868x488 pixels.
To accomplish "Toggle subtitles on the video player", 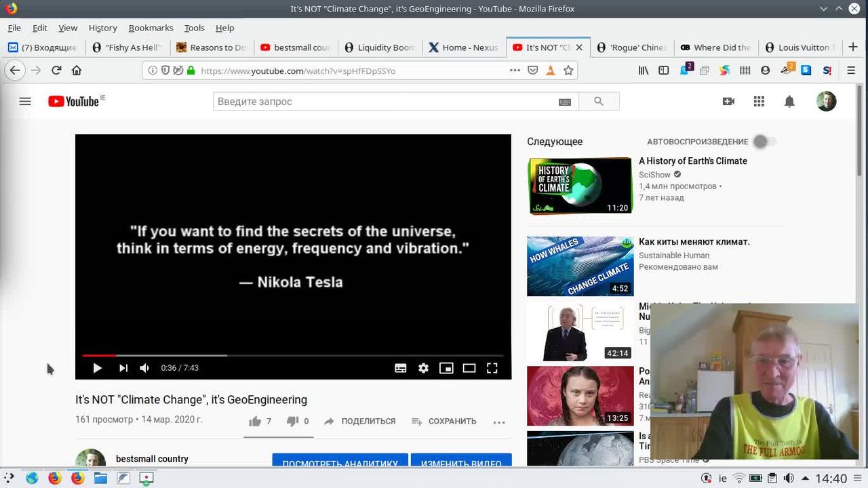I will [x=401, y=368].
